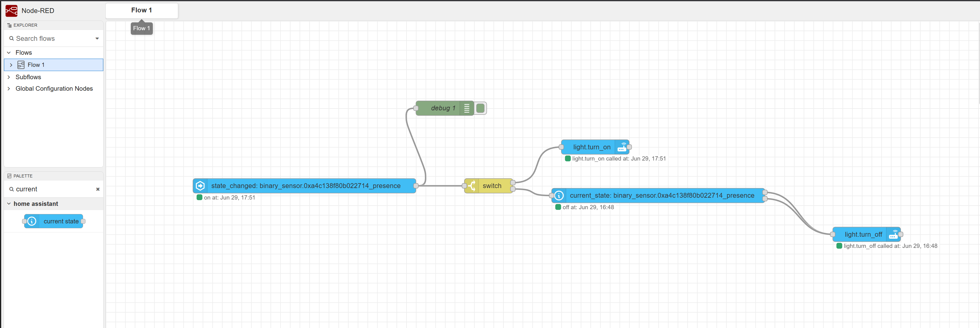
Task: Click the light.turn_on node input port
Action: (x=561, y=147)
